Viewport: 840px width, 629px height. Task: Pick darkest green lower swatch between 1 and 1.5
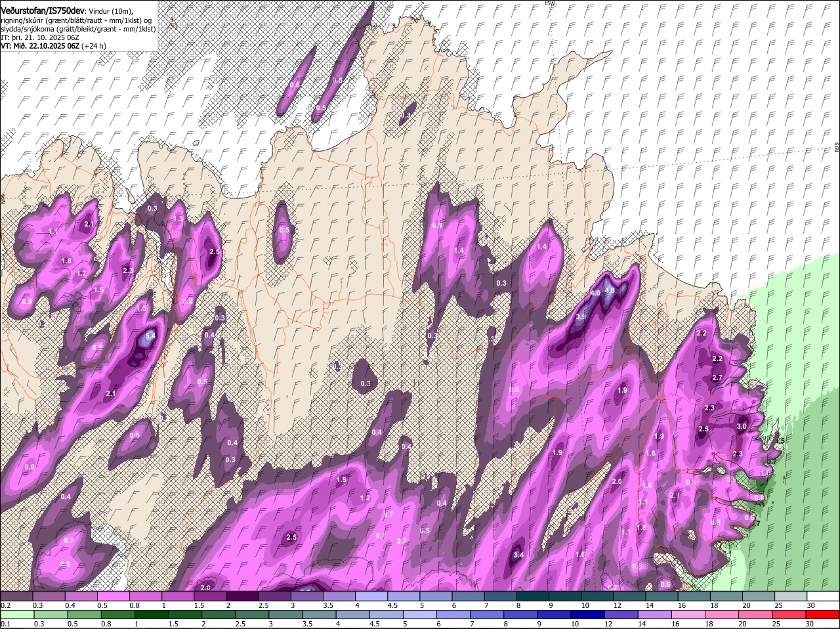(150, 615)
